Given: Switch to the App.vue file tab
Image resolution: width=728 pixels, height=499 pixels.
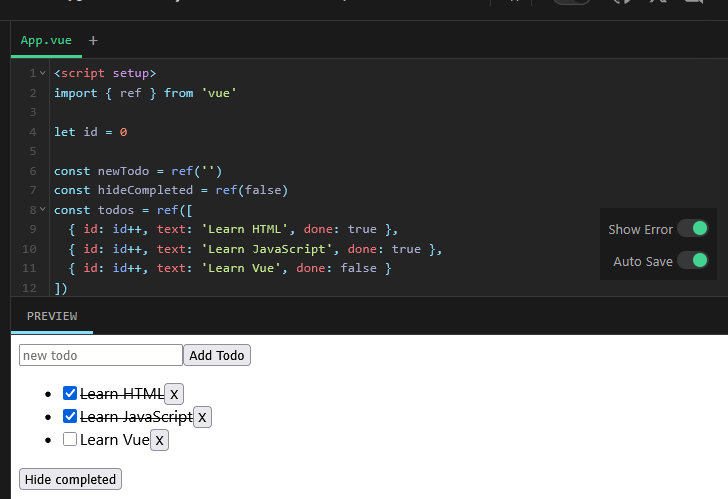Looking at the screenshot, I should [x=46, y=41].
